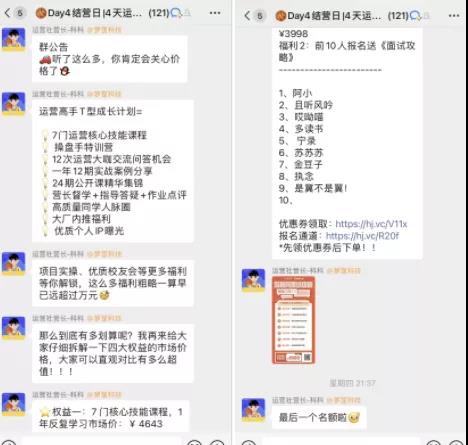Tap avatar next to 最后一个名额啦 message

[253, 410]
